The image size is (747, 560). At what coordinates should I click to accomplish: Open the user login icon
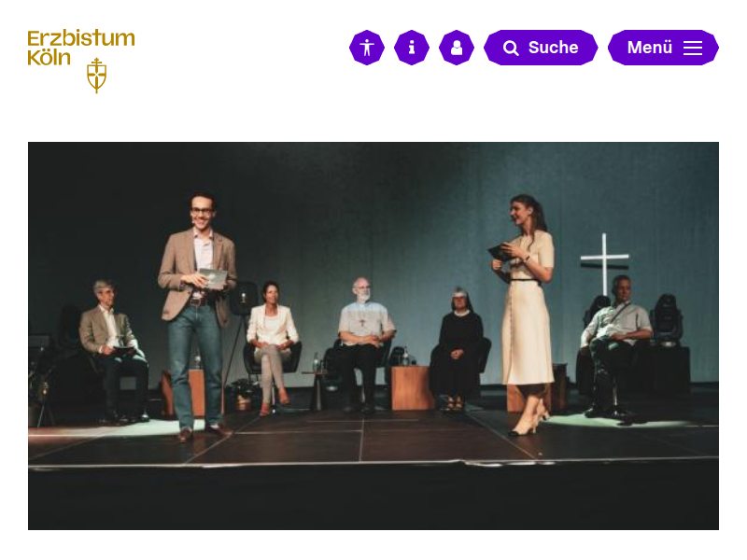[x=457, y=48]
